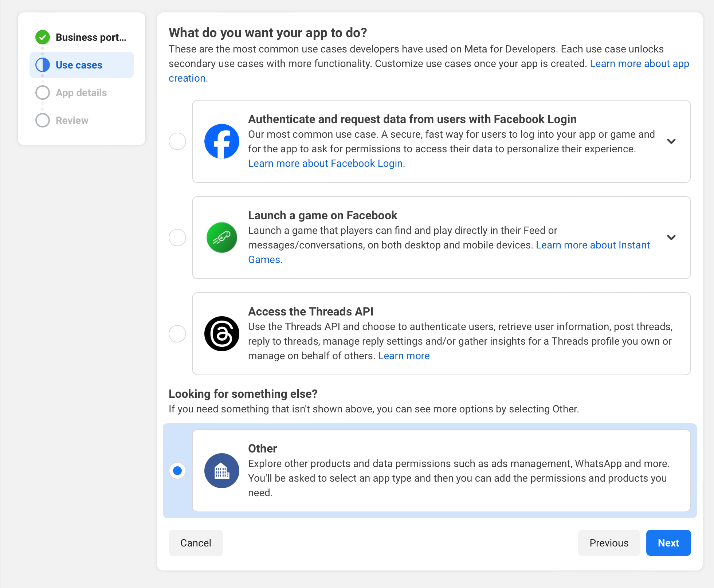Screen dimensions: 714x588
Task: Select the Threads API radio button
Action: pos(177,334)
